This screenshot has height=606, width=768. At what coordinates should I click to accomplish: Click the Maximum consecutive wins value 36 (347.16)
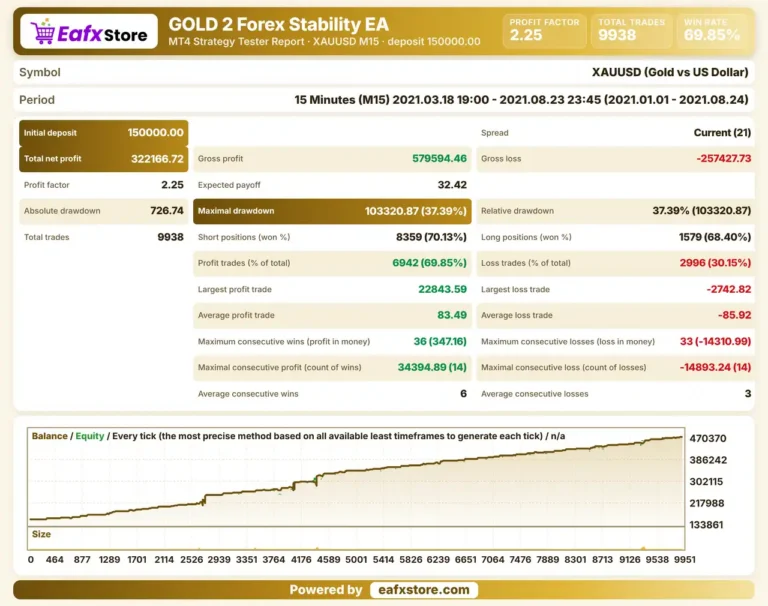coord(440,341)
